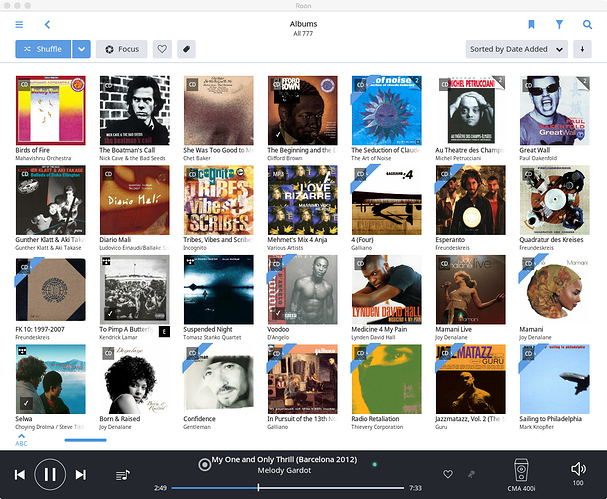Image resolution: width=607 pixels, height=499 pixels.
Task: Click the checkmark on the Selwa cover
Action: (x=26, y=403)
